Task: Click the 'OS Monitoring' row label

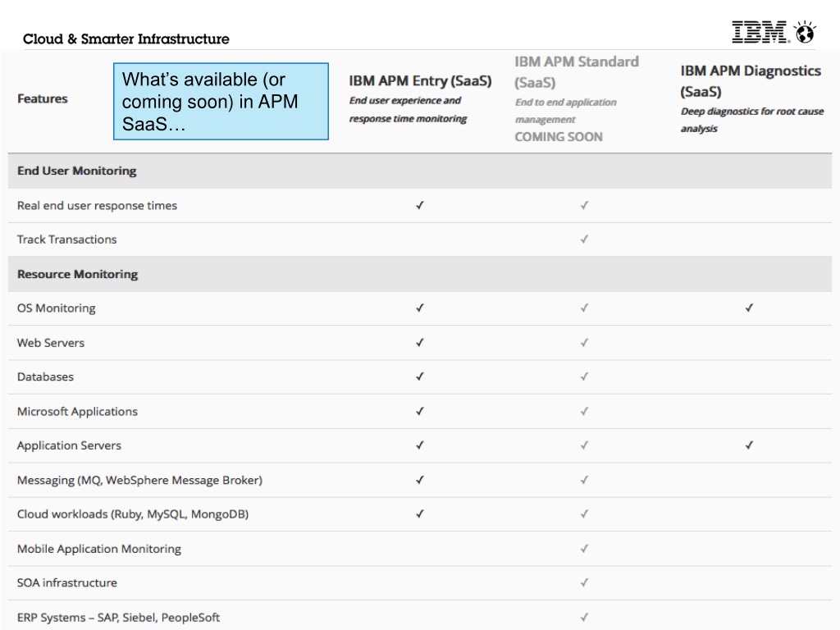Action: coord(57,308)
